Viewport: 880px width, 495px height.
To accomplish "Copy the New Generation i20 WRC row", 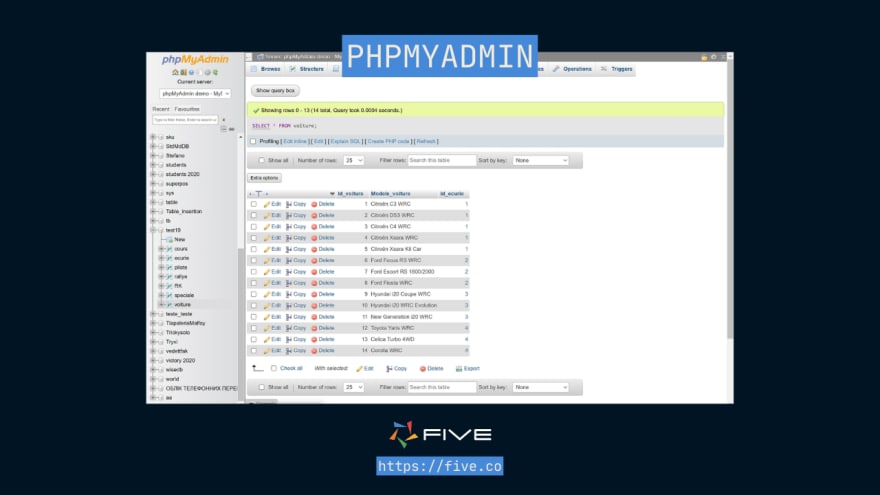I will tap(296, 317).
